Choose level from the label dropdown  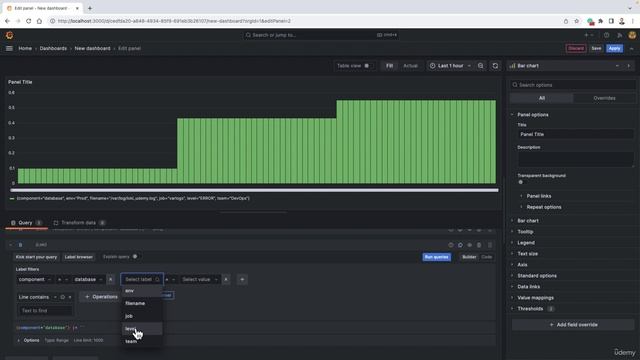(x=142, y=329)
